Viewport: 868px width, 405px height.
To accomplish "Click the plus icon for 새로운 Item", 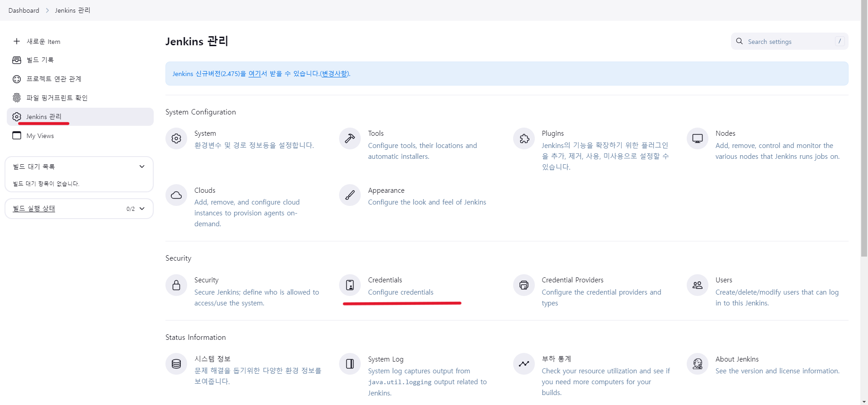I will click(x=17, y=41).
